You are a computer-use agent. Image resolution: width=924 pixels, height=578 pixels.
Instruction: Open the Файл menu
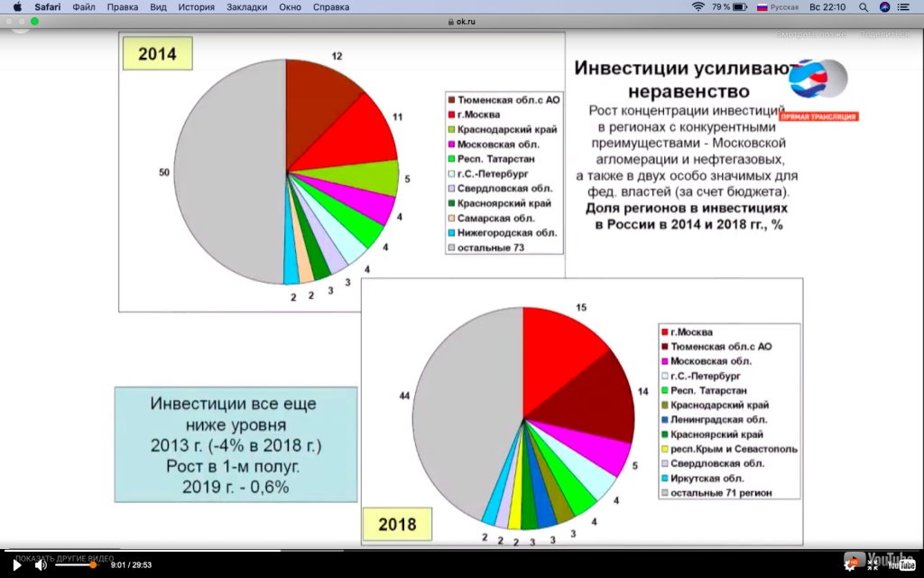pos(84,6)
